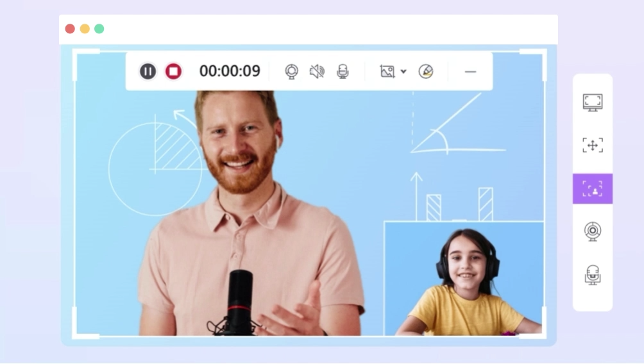This screenshot has height=364, width=644.
Task: Select the highlighted screen and webcam mode
Action: pyautogui.click(x=593, y=189)
